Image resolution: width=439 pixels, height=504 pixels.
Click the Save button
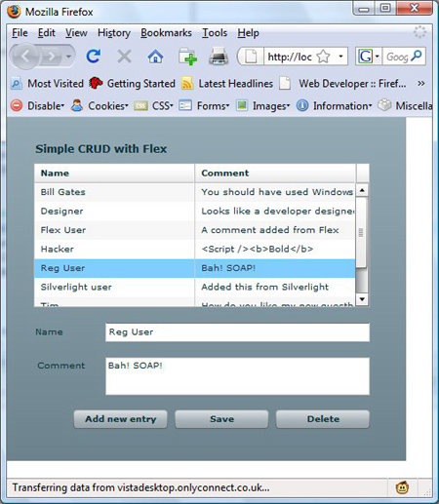(x=221, y=419)
